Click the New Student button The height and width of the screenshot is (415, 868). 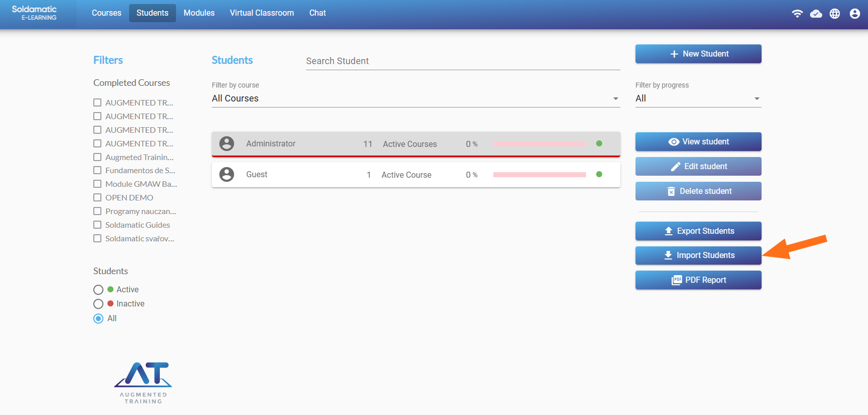pos(698,54)
